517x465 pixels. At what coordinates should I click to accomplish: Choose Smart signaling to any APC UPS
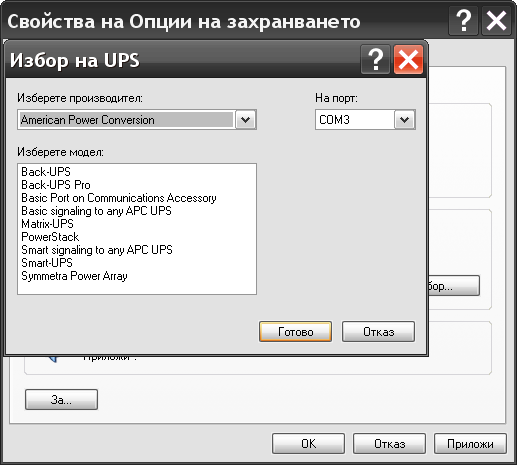pyautogui.click(x=97, y=250)
